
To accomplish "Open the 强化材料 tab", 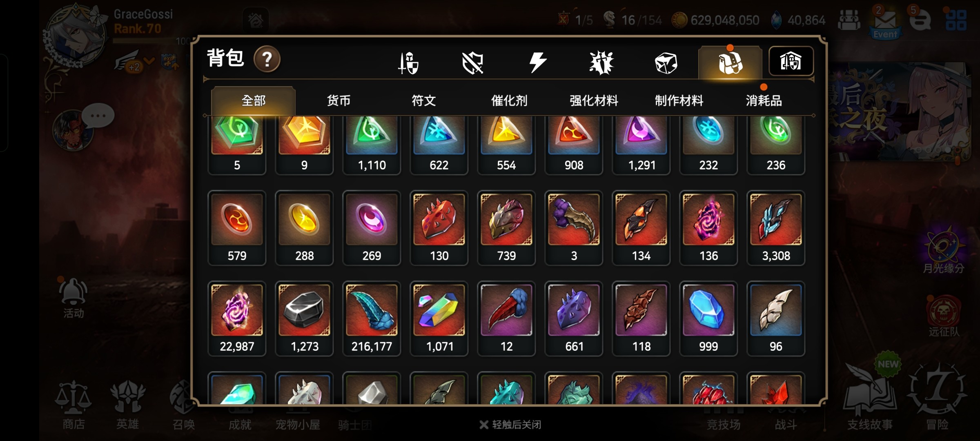I will click(594, 100).
